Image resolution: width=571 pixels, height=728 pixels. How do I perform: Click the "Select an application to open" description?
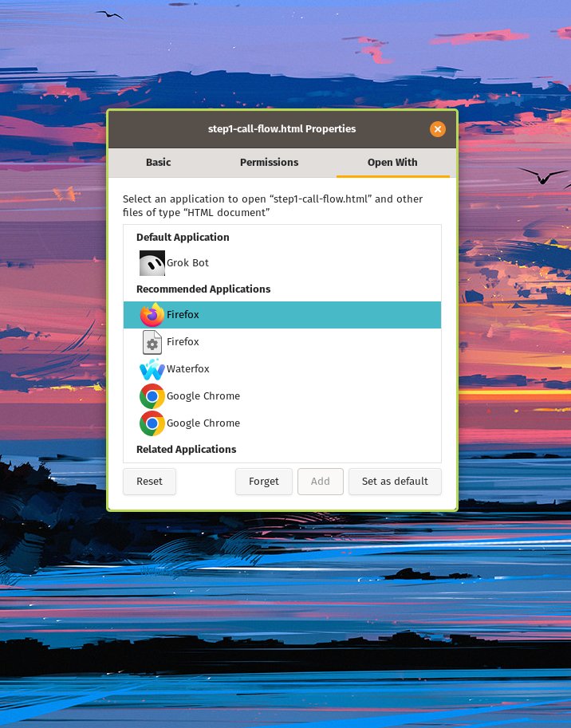273,206
